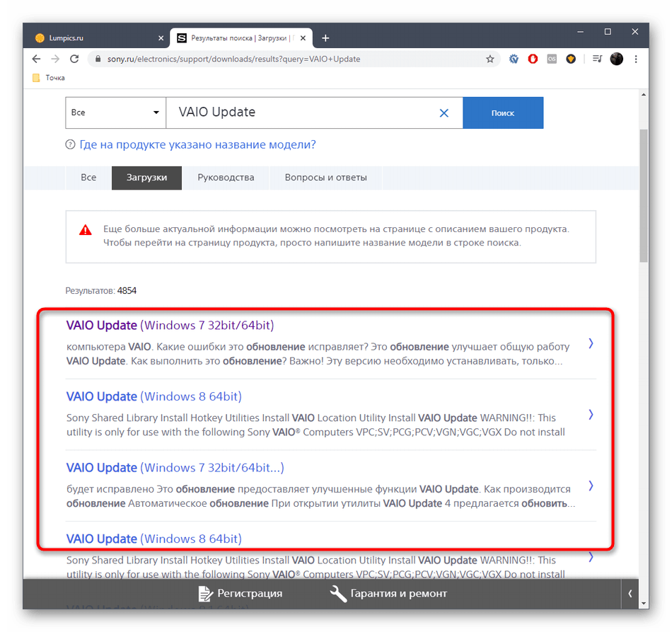Open VAIO Update (Windows 7 32bit/64bit) link

170,326
